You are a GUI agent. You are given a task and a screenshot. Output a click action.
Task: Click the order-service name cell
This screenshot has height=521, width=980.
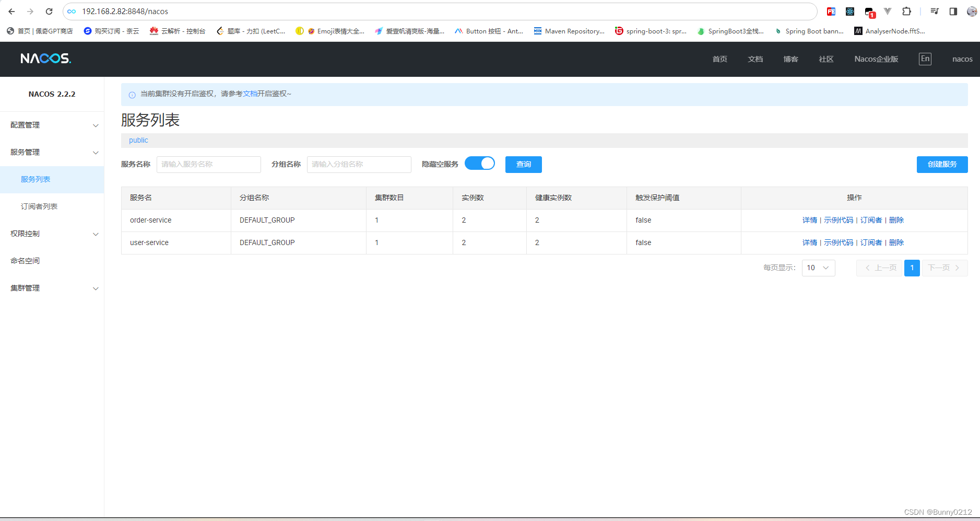coord(176,220)
